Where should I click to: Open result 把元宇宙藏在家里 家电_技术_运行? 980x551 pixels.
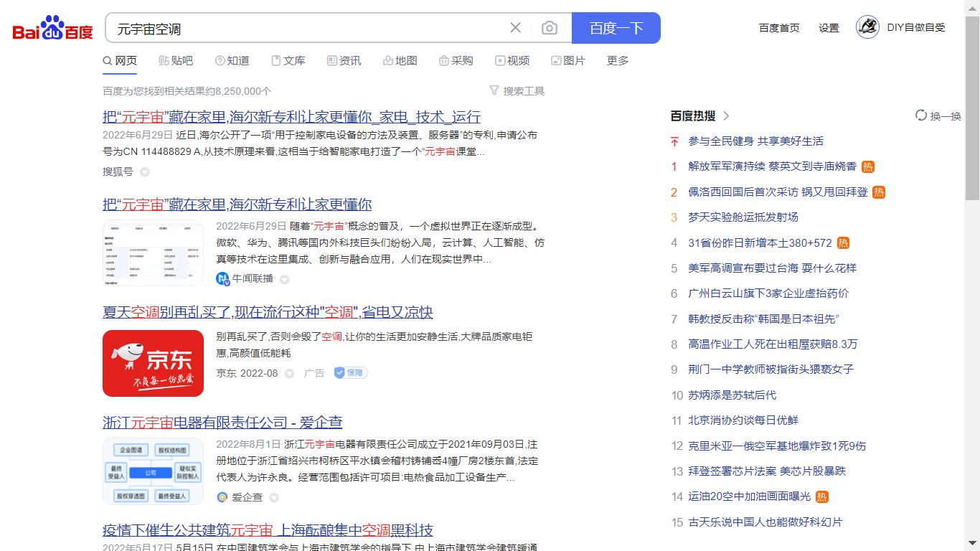(x=291, y=117)
